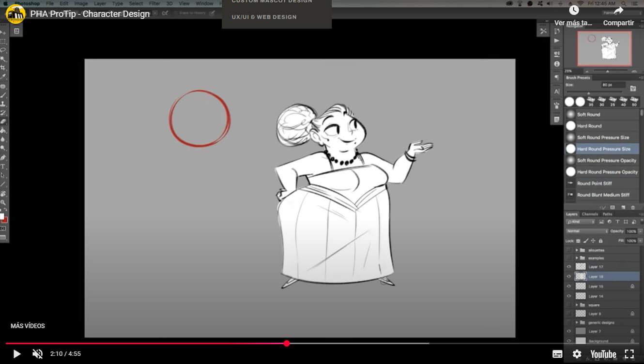Open the layer Kind filter dropdown
This screenshot has width=644, height=364.
[581, 222]
